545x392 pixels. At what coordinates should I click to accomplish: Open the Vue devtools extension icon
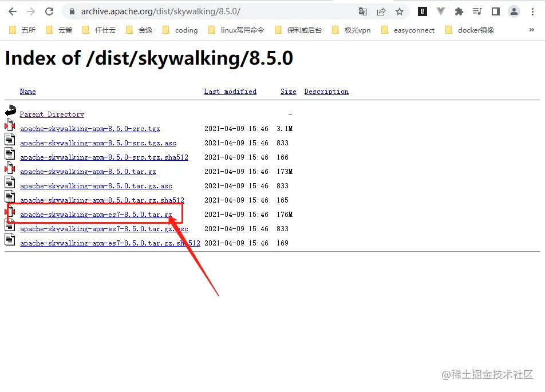point(441,11)
